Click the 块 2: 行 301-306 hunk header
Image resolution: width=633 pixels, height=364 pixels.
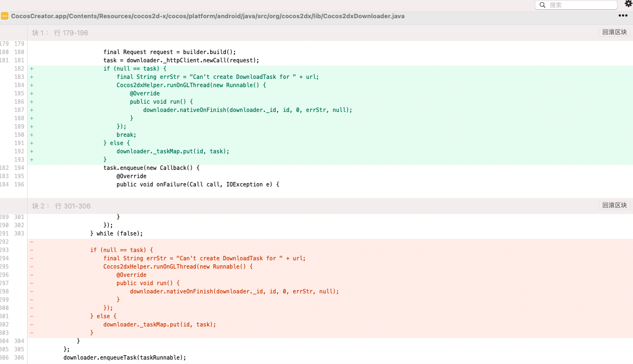click(61, 206)
